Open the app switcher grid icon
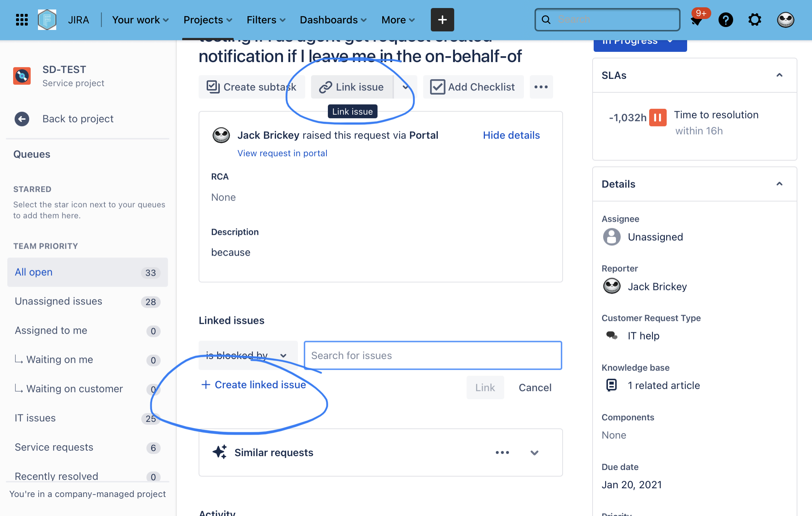Viewport: 812px width, 516px height. coord(22,20)
